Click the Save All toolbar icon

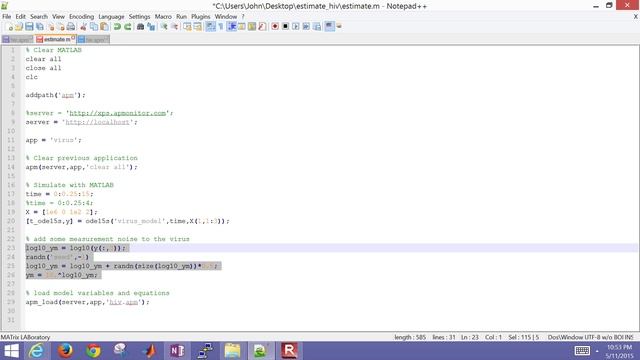click(x=40, y=27)
